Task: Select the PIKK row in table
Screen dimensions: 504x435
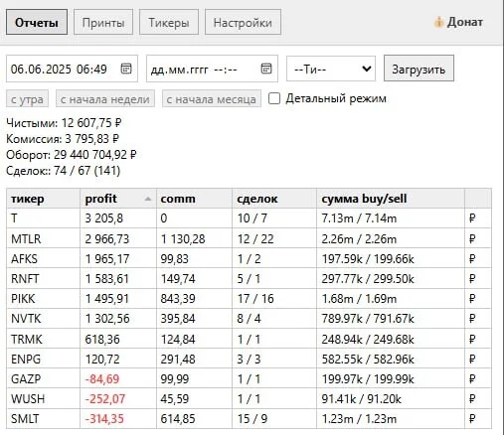Action: click(x=249, y=298)
